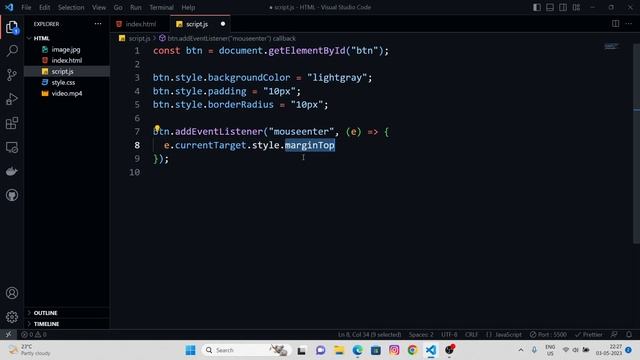
Task: Open index.html in Explorer
Action: tap(67, 60)
